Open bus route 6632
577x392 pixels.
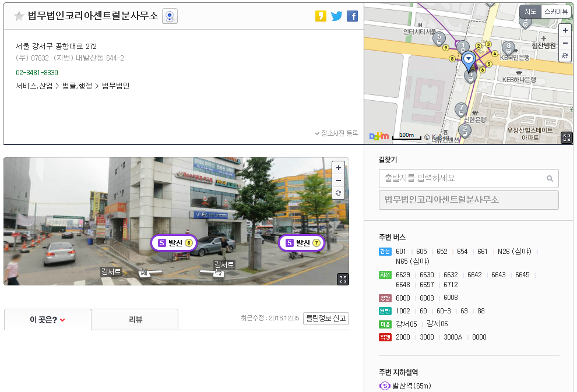pos(451,275)
